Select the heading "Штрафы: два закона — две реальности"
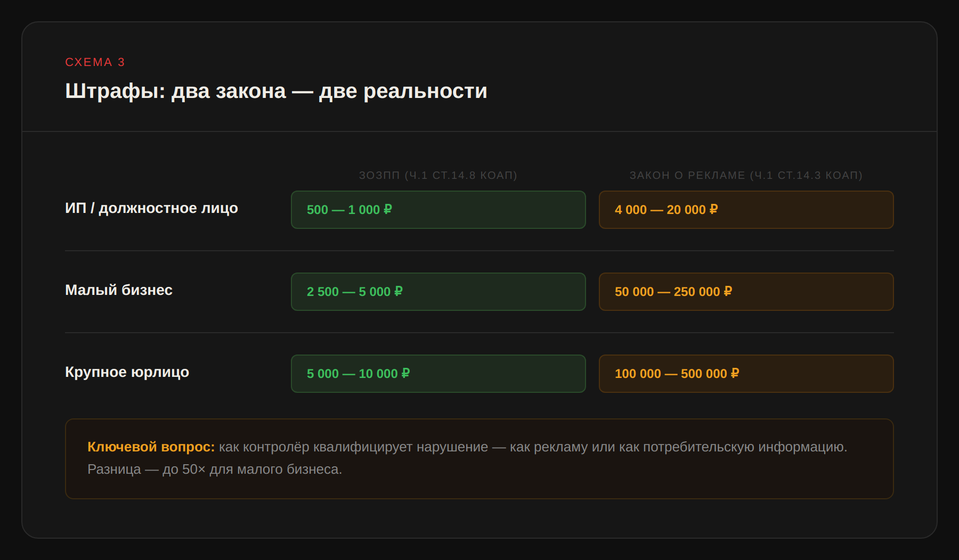 [276, 91]
